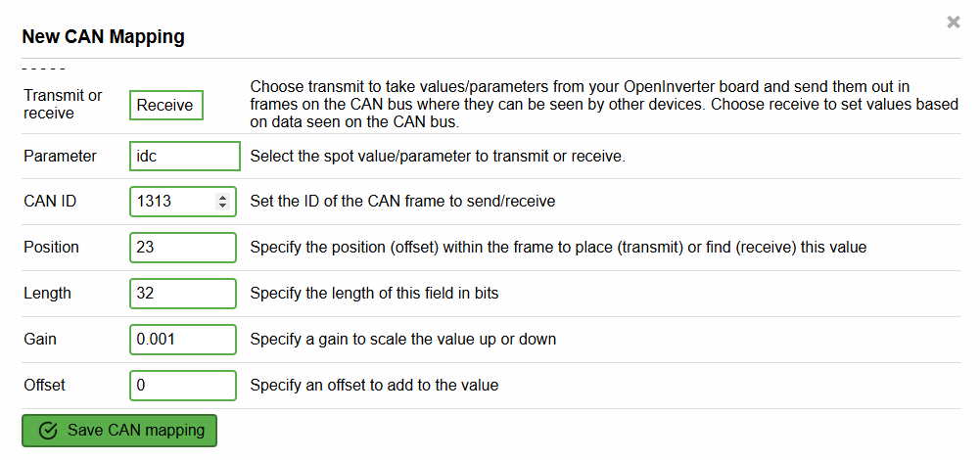Click into the CAN ID number field

pos(172,202)
